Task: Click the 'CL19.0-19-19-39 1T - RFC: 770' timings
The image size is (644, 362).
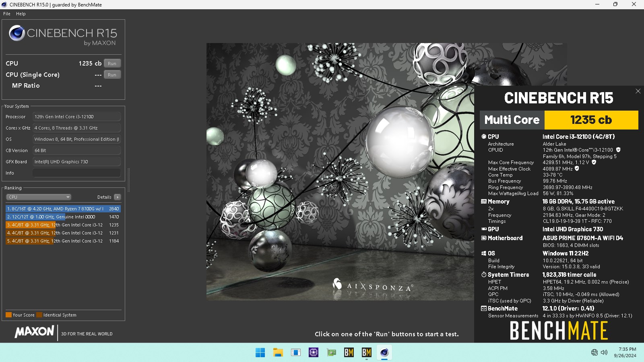Action: coord(577,221)
